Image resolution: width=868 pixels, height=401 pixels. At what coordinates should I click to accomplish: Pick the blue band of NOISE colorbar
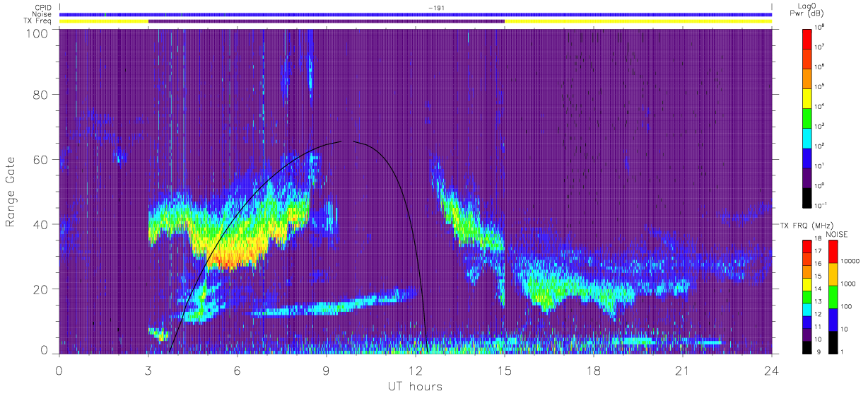[x=832, y=319]
